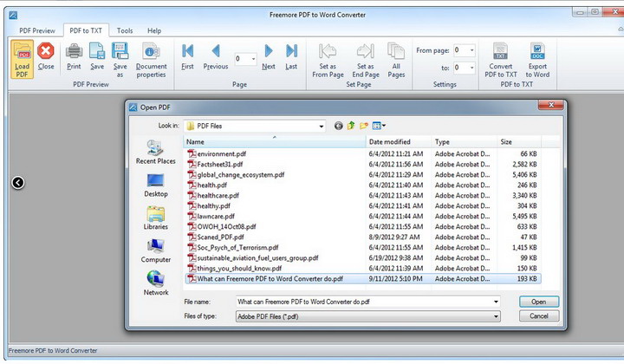624x364 pixels.
Task: Open the Help tab
Action: click(154, 30)
